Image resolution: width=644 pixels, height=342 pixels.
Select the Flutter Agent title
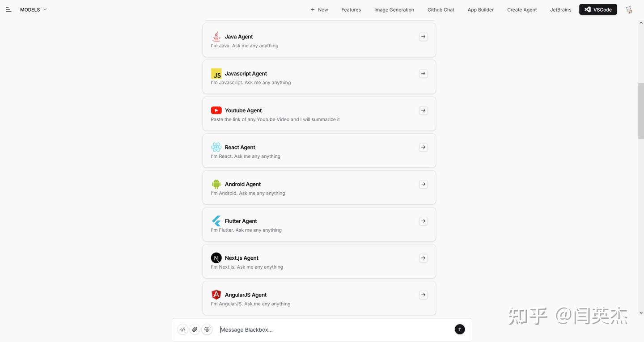pos(241,221)
